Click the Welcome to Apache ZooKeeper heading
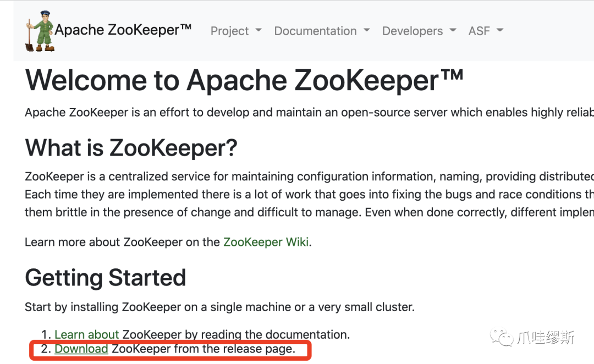The width and height of the screenshot is (594, 364). coord(244,81)
